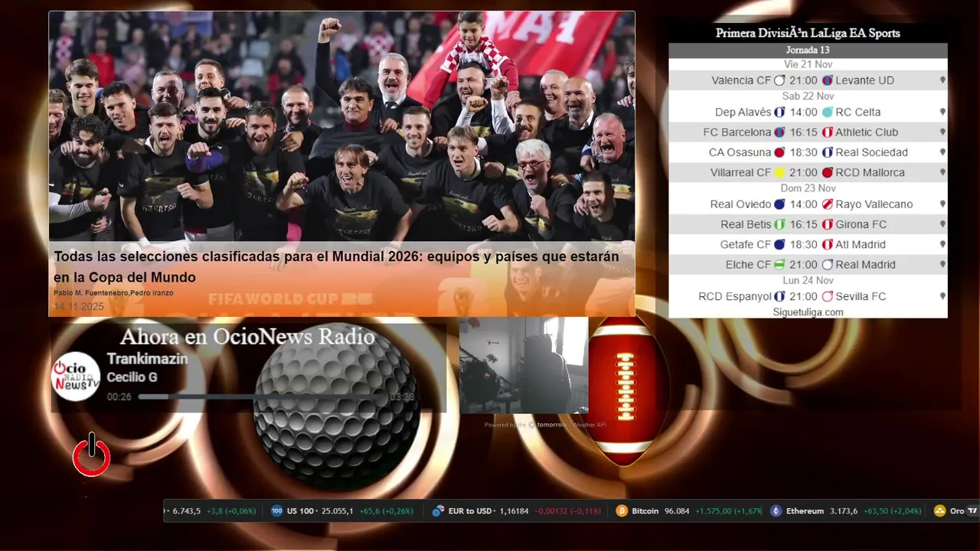The width and height of the screenshot is (980, 551).
Task: Click the artist name 'Cecilio G'
Action: [132, 377]
